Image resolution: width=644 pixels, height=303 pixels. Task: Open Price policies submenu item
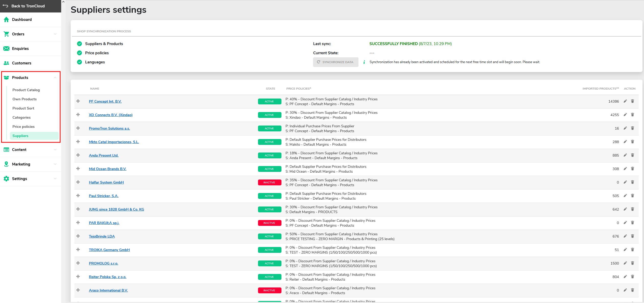point(23,127)
